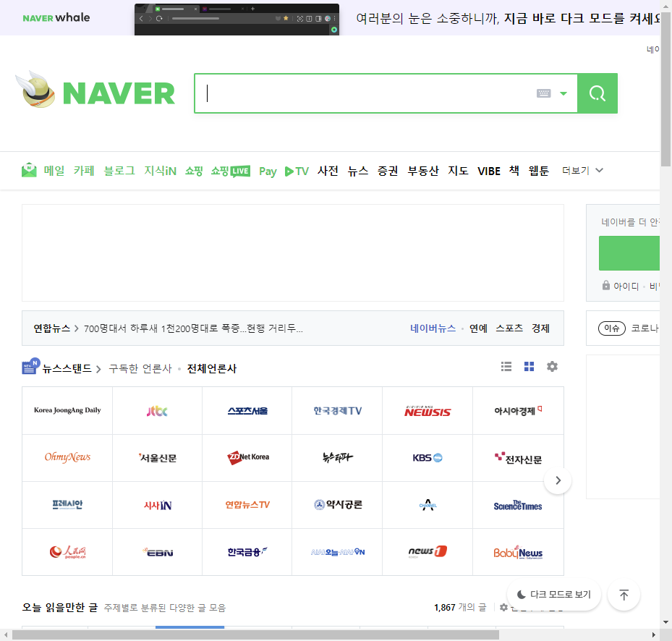Show next page of press tiles
The height and width of the screenshot is (641, 672).
(558, 480)
